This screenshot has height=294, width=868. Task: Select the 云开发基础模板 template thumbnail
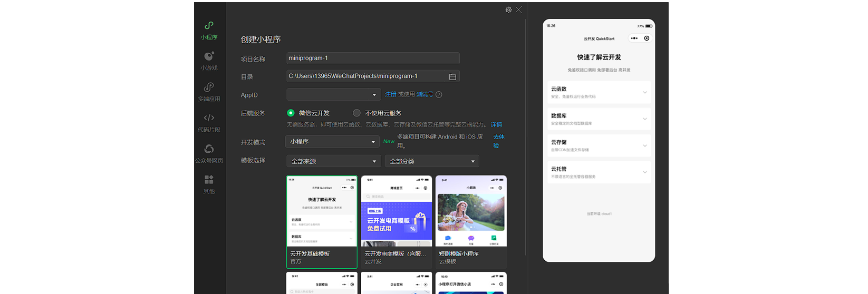[x=322, y=222]
